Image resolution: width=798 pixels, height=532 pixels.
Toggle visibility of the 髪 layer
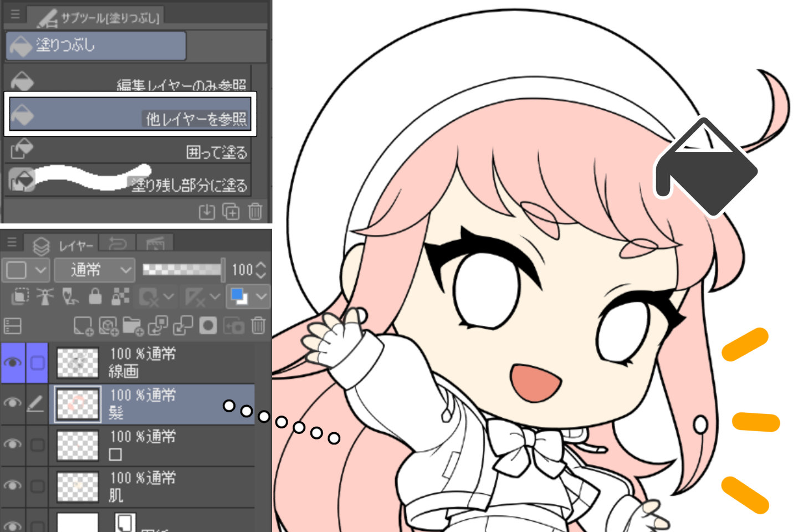coord(12,403)
